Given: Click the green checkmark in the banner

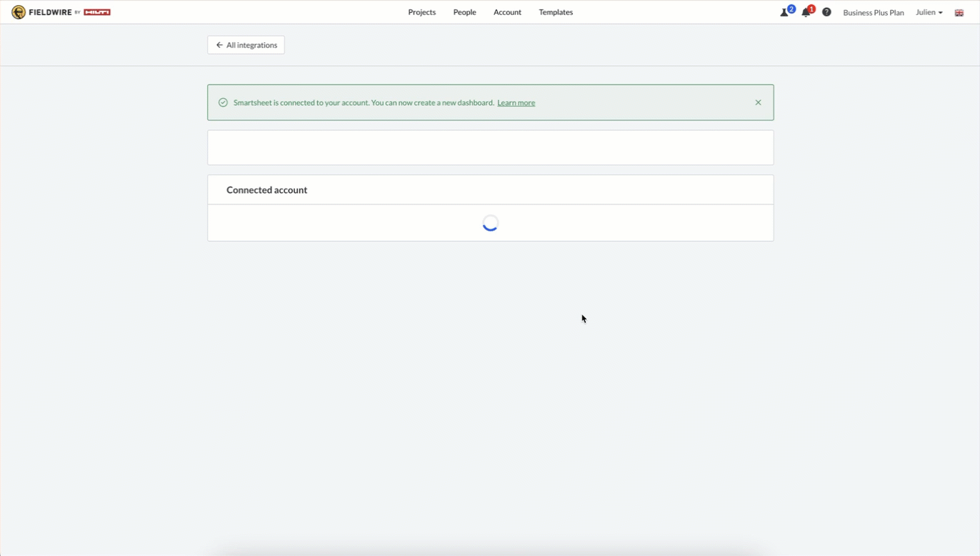Looking at the screenshot, I should tap(223, 102).
